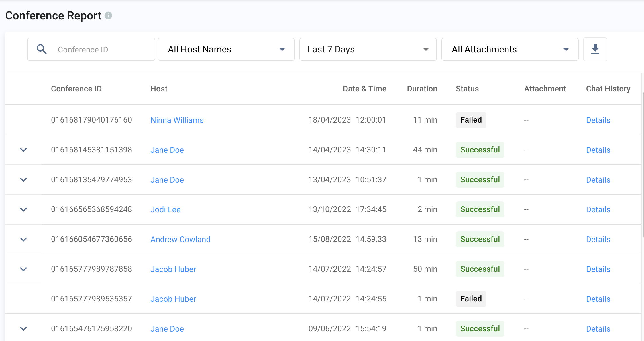Screen dimensions: 644x341
Task: Expand the Andrew Cowland conference row
Action: click(23, 239)
